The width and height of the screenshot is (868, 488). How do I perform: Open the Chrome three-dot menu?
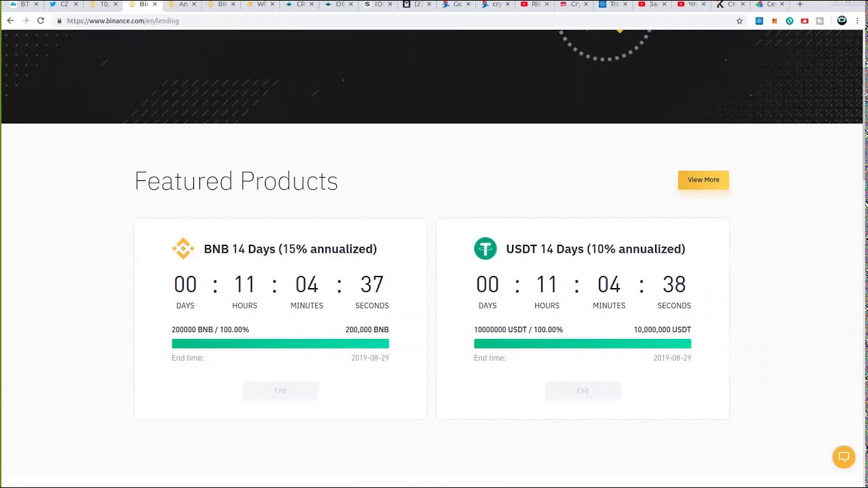point(858,21)
